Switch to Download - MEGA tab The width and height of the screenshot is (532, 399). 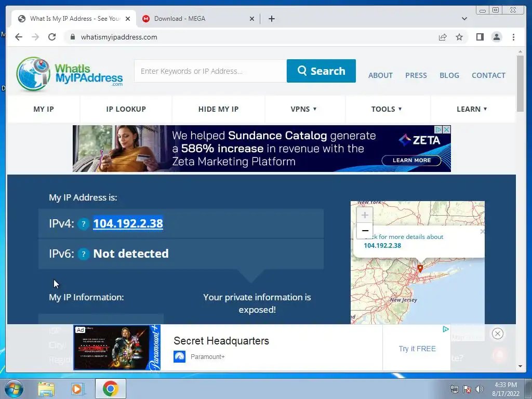pyautogui.click(x=198, y=19)
